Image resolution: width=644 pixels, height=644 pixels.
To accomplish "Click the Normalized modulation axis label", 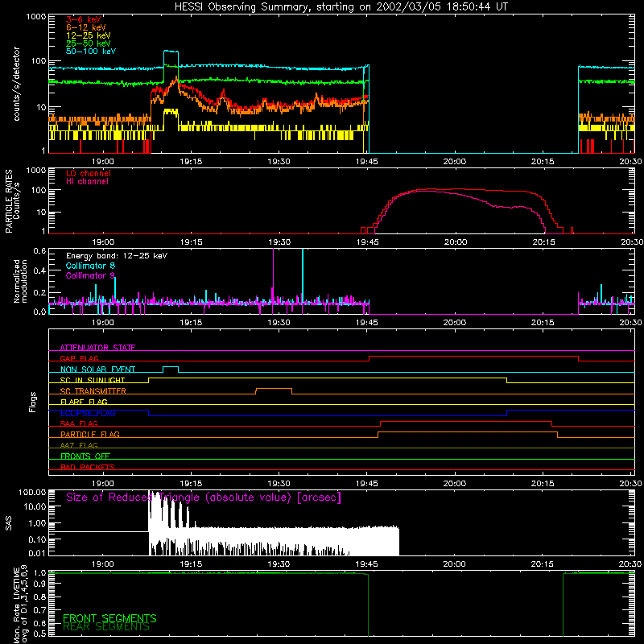I will pos(20,281).
